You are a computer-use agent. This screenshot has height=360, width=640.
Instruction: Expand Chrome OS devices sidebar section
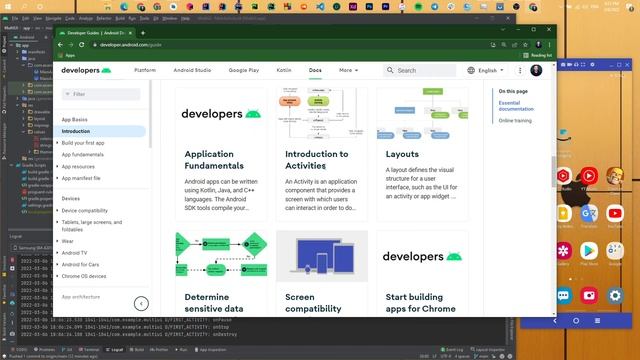click(x=84, y=276)
